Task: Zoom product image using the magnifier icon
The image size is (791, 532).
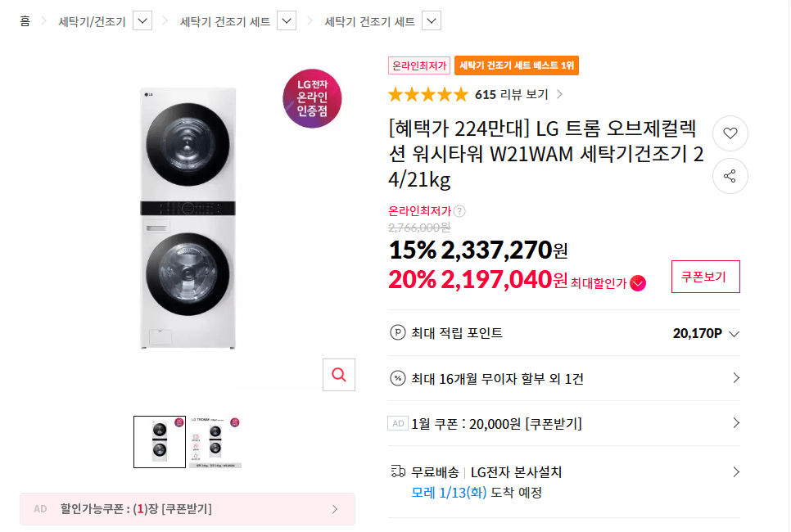Action: tap(338, 375)
